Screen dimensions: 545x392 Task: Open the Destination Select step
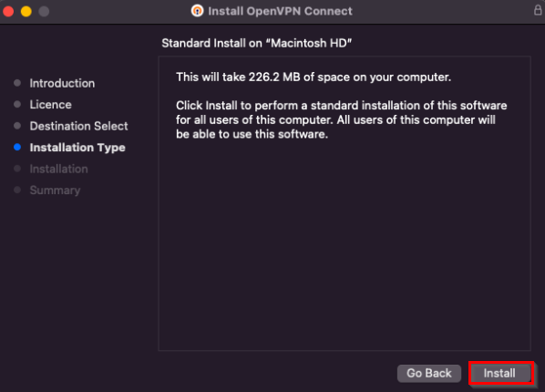coord(79,126)
